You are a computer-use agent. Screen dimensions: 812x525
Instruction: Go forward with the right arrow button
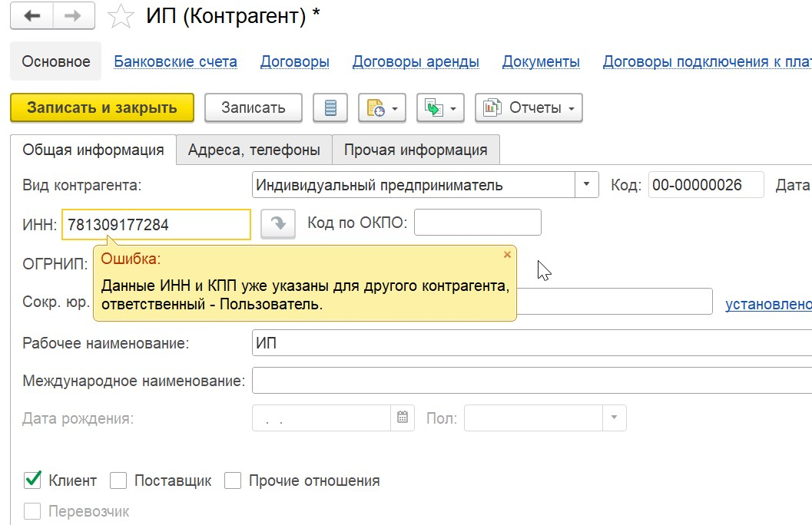(x=73, y=15)
